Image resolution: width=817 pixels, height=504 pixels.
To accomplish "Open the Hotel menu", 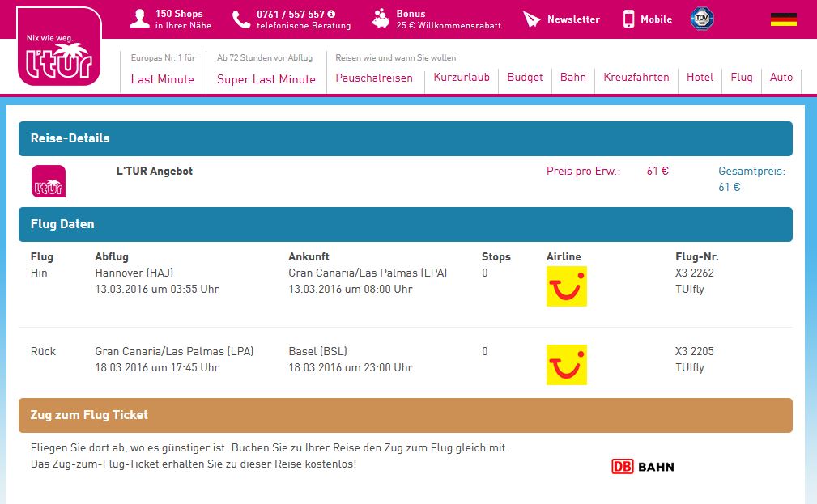I will coord(700,77).
